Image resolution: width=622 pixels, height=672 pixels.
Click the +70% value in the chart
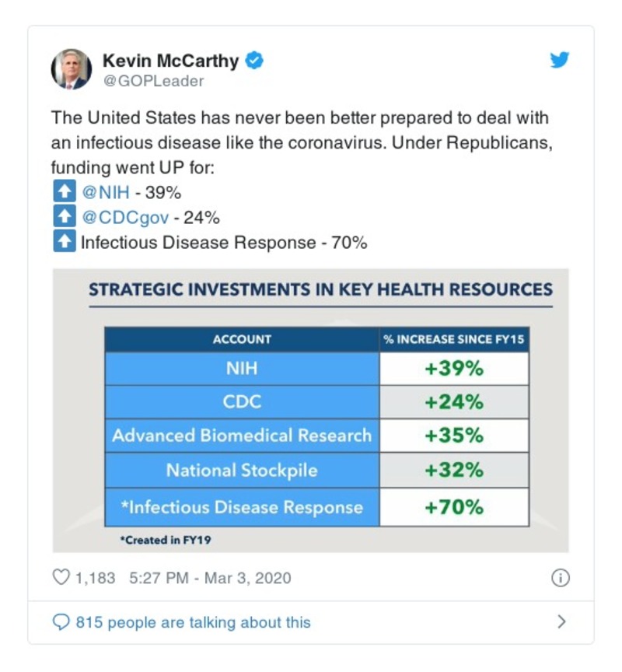(454, 507)
